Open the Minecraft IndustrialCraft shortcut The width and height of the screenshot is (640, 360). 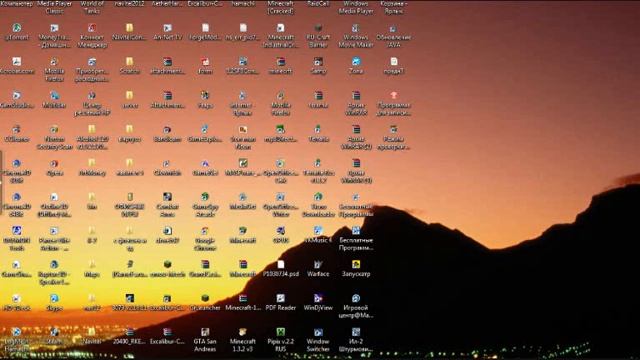[280, 28]
